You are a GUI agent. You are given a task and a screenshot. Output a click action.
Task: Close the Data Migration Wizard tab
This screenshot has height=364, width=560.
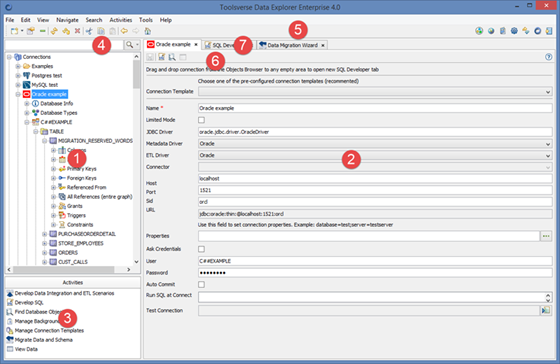[323, 45]
